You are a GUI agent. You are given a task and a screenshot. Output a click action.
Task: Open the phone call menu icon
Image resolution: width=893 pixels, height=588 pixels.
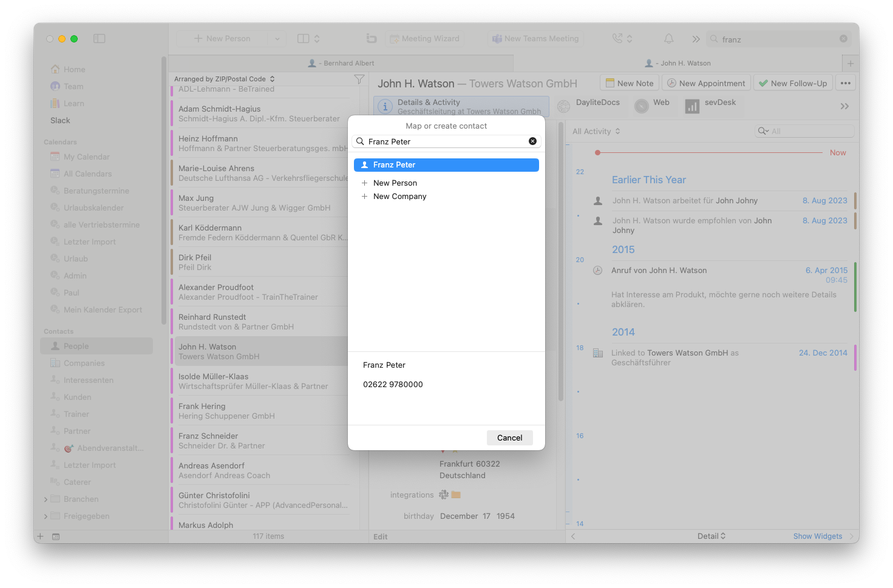pos(622,39)
